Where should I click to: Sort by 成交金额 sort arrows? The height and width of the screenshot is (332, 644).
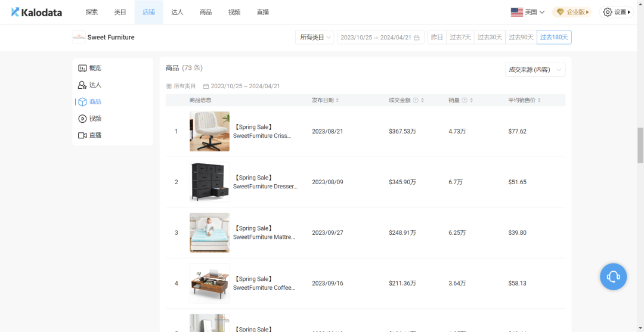[422, 100]
